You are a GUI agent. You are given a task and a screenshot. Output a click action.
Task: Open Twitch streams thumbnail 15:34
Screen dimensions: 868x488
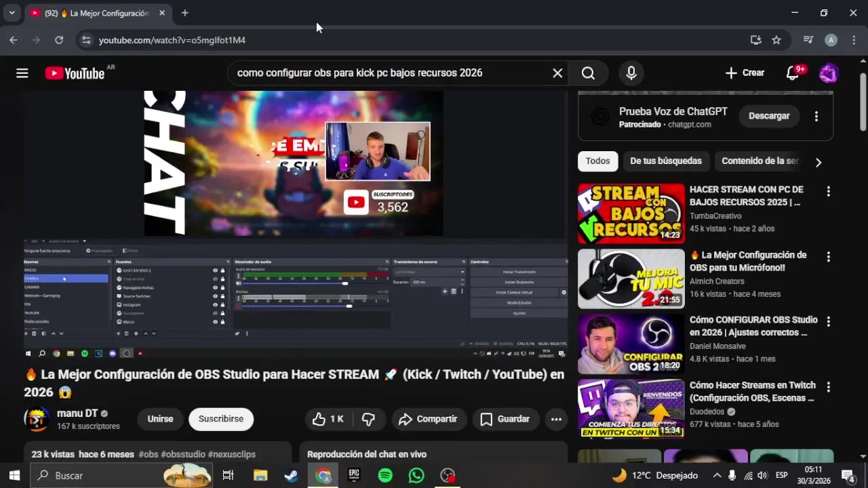[631, 409]
